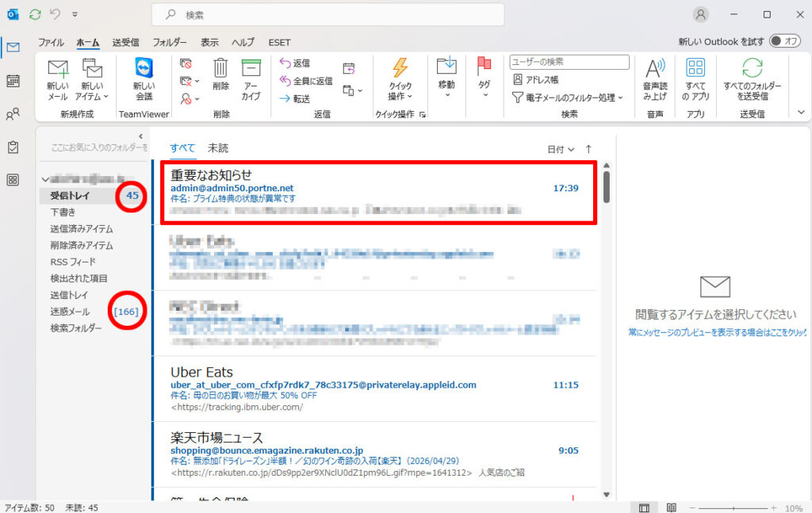Screen dimensions: 812x513
Task: Click Reply All (全員に返信) button
Action: 306,81
